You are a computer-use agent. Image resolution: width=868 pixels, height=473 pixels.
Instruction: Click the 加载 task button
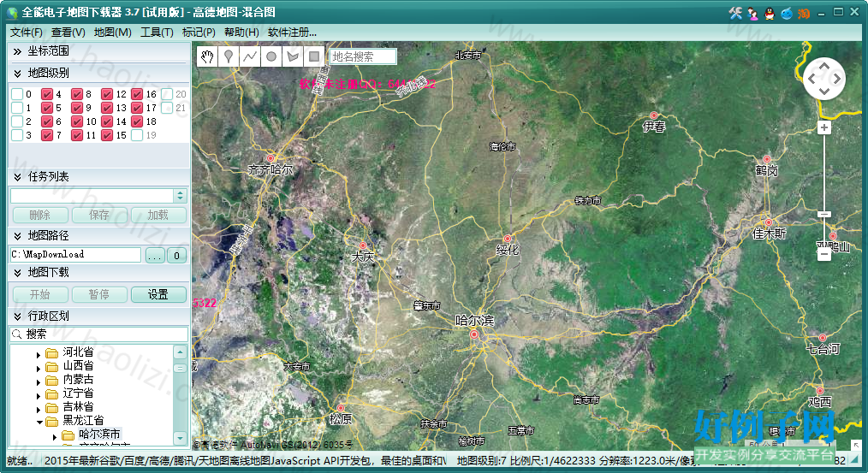coord(158,215)
